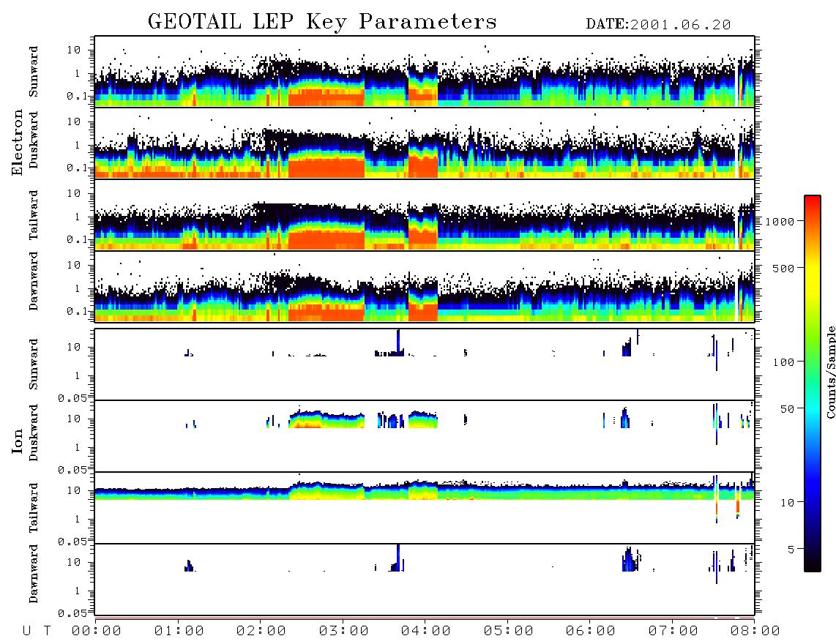Click the Ion Duskward spectrogram panel
Viewport: 836px width, 644px height.
click(425, 435)
